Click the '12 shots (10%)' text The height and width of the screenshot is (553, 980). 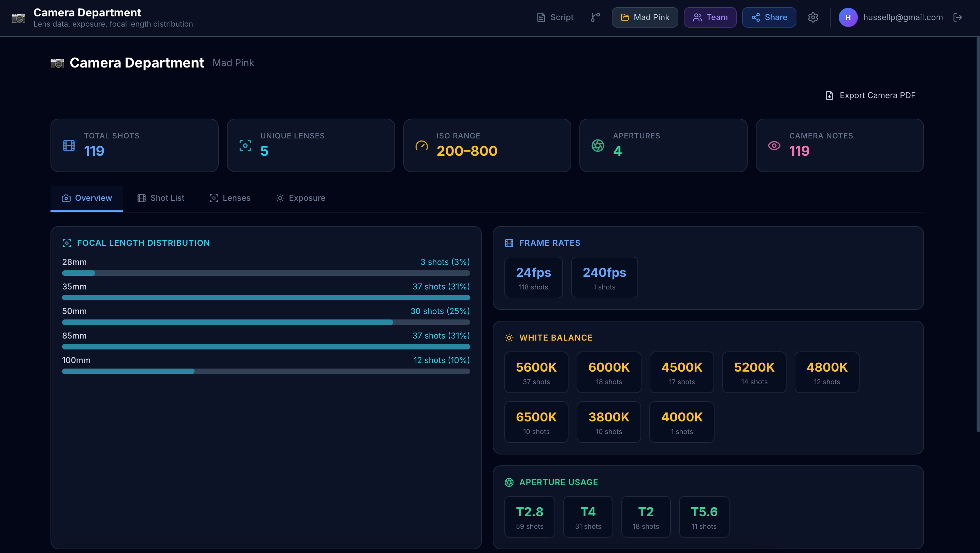442,360
